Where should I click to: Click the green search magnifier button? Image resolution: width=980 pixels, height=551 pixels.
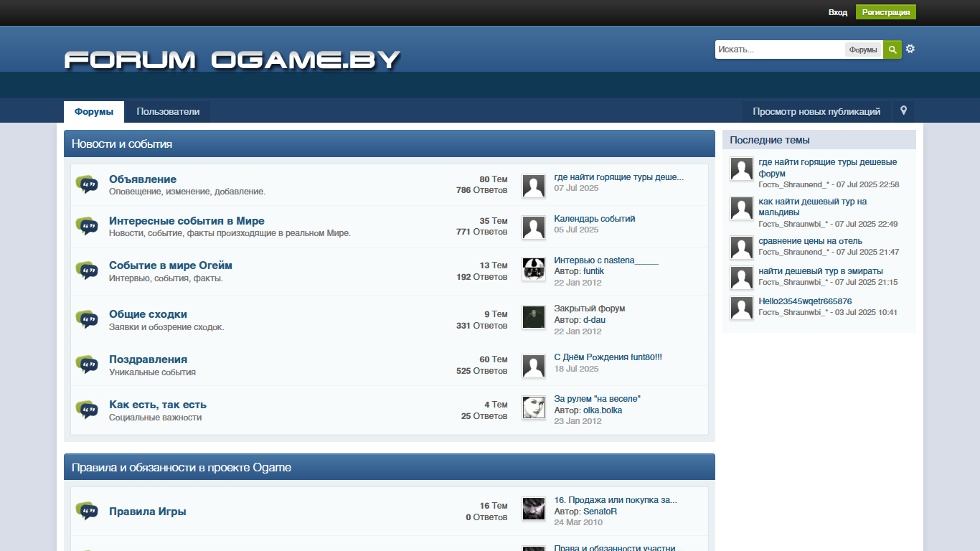892,50
